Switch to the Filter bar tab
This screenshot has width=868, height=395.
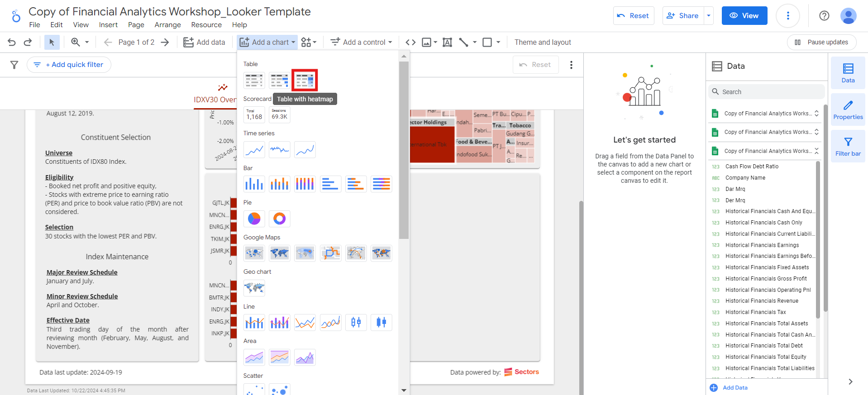coord(848,147)
